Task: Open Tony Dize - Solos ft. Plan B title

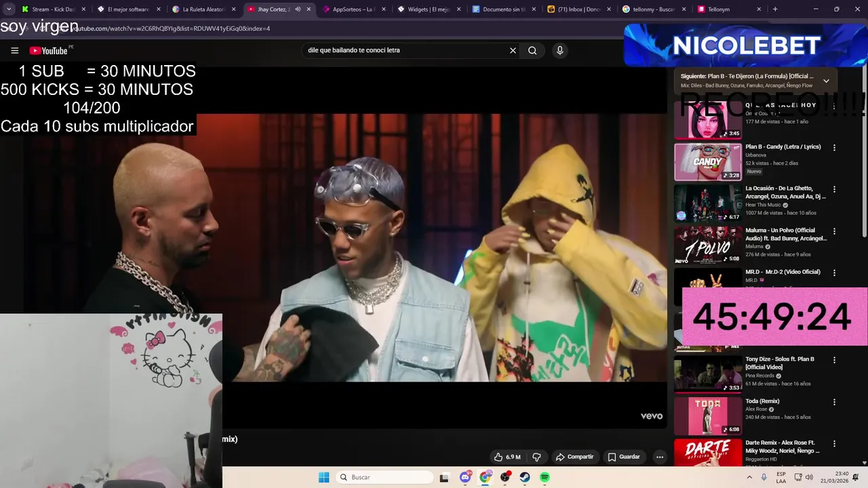Action: (x=779, y=363)
